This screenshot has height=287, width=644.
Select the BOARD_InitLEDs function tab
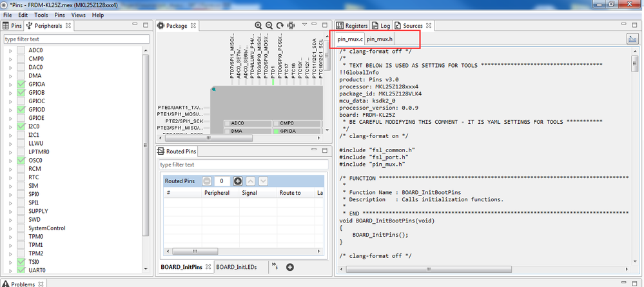click(x=237, y=267)
